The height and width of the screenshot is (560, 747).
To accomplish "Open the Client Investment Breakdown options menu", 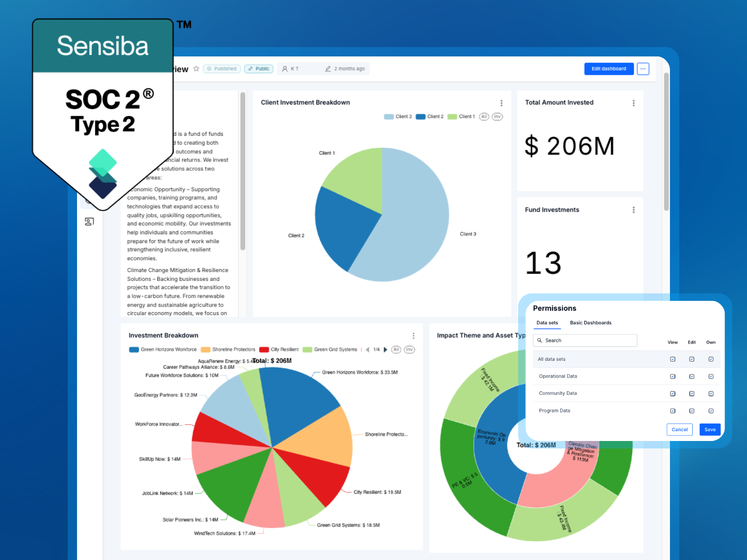I will pos(501,103).
